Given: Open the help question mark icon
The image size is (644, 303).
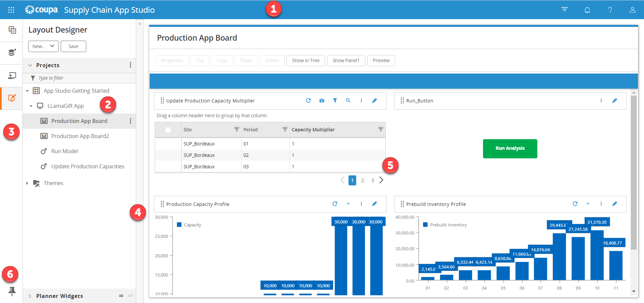Looking at the screenshot, I should pyautogui.click(x=610, y=10).
